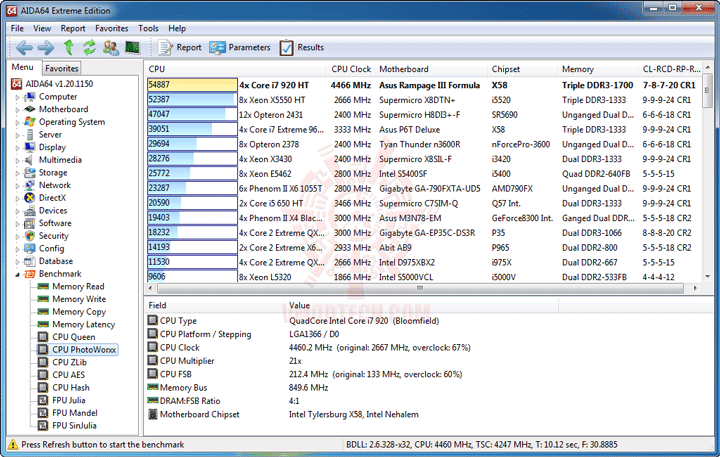Click the users toolbar icon
The width and height of the screenshot is (720, 457).
click(x=111, y=47)
